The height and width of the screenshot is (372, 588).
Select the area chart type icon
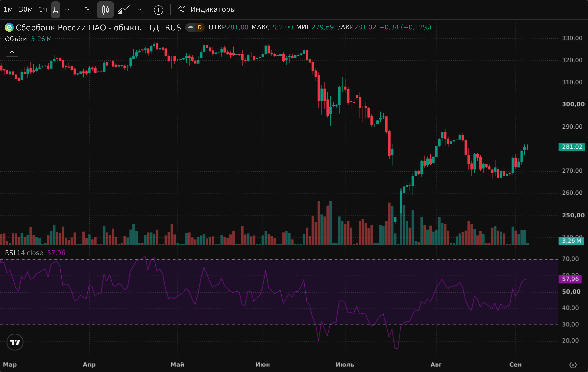124,10
